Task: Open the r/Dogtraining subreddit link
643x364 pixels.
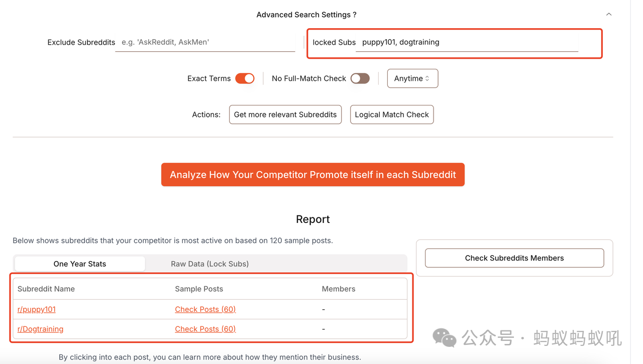Action: [40, 329]
